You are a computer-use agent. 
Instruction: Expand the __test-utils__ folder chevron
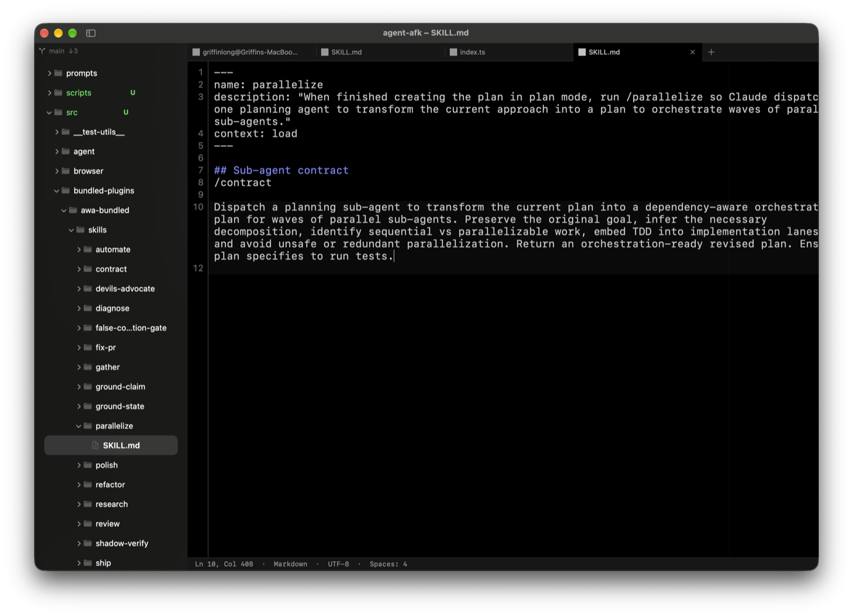(57, 132)
